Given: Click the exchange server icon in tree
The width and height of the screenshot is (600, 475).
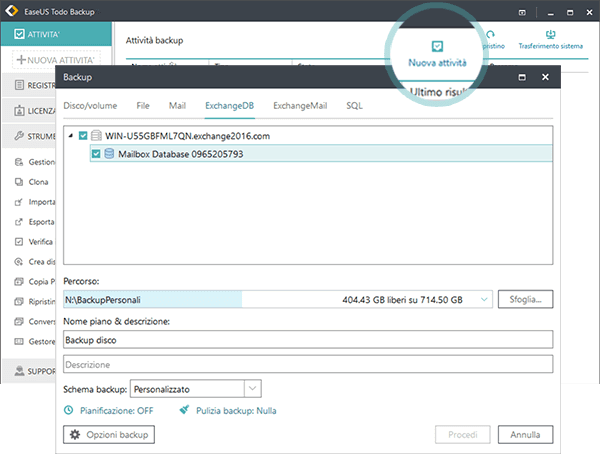Looking at the screenshot, I should (96, 135).
